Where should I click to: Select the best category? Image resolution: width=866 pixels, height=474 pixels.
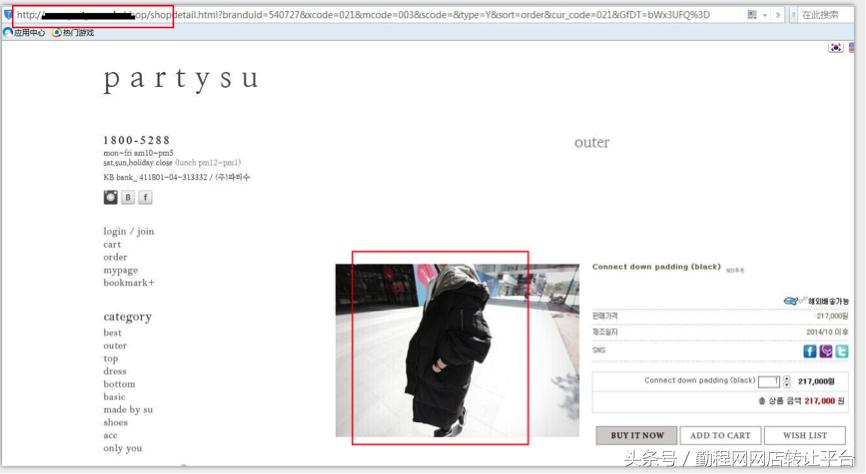coord(112,333)
